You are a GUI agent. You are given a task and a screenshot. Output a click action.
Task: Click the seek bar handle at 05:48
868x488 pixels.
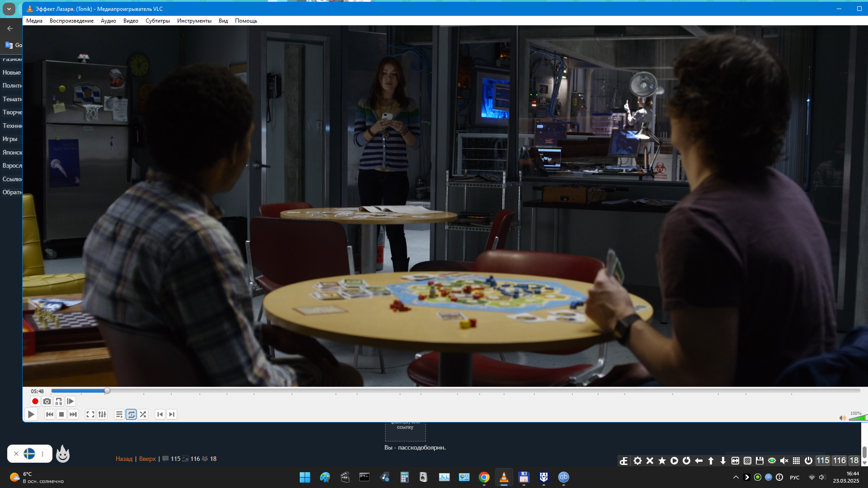coord(107,390)
